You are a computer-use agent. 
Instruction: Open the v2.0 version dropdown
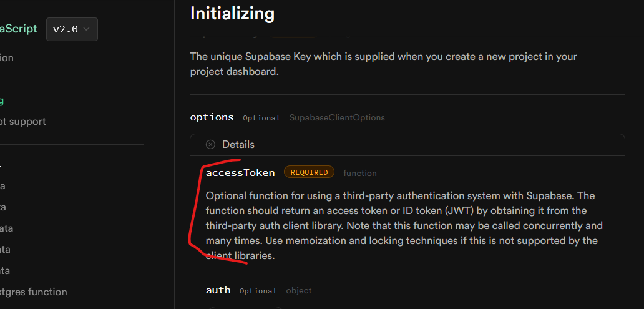(71, 29)
